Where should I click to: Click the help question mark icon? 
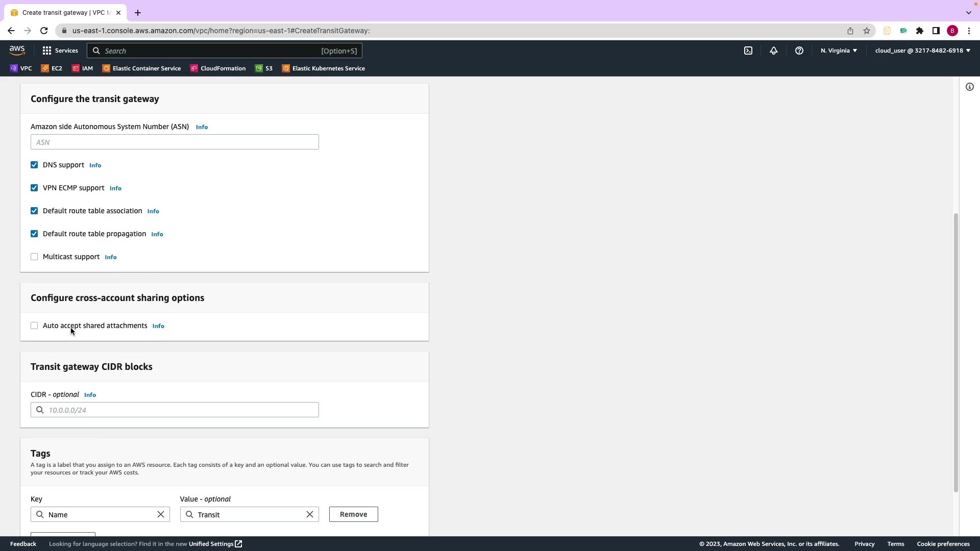click(x=799, y=51)
